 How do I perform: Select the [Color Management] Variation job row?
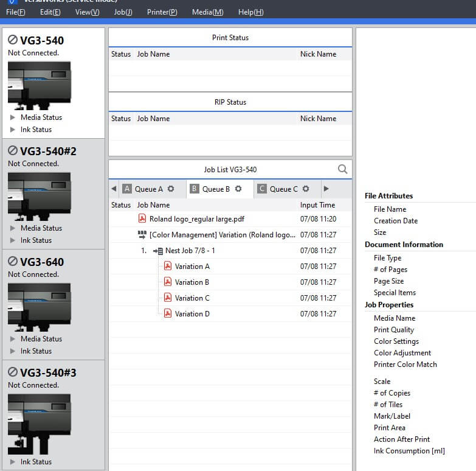[x=230, y=235]
